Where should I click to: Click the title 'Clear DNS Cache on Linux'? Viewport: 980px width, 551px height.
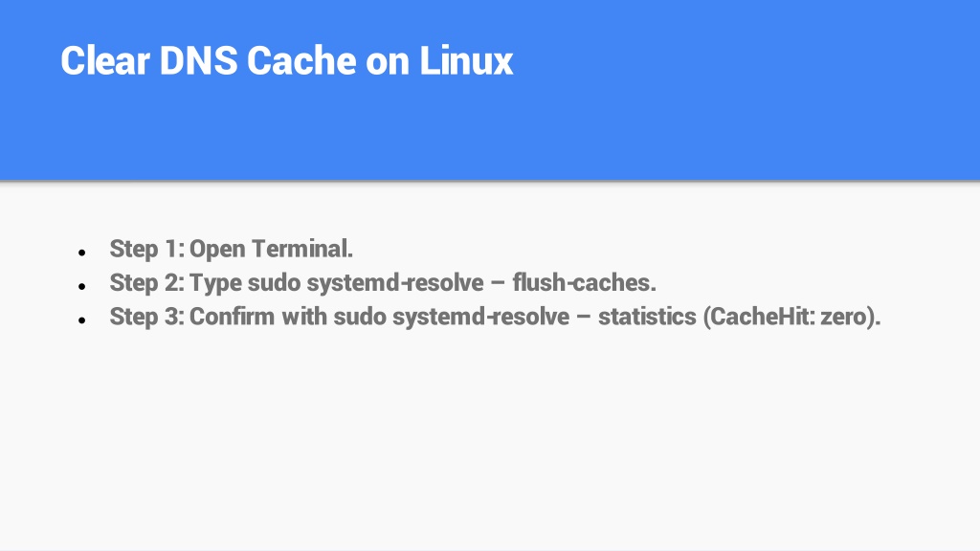click(x=287, y=61)
